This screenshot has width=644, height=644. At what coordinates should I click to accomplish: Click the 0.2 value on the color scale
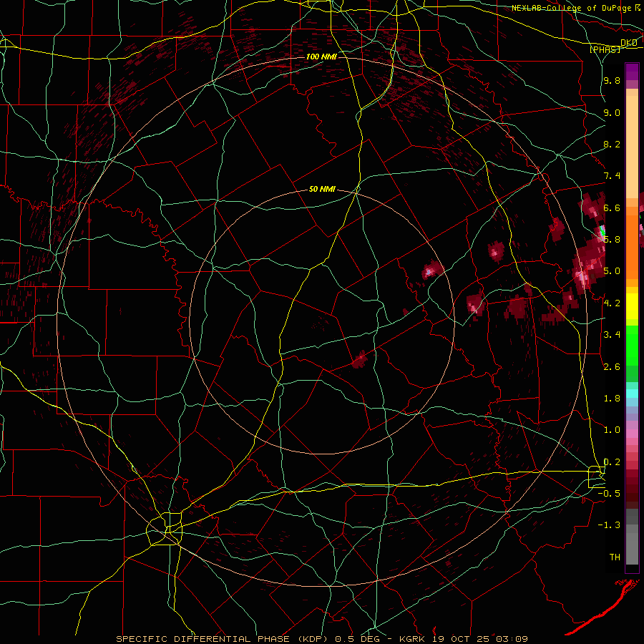tap(612, 462)
